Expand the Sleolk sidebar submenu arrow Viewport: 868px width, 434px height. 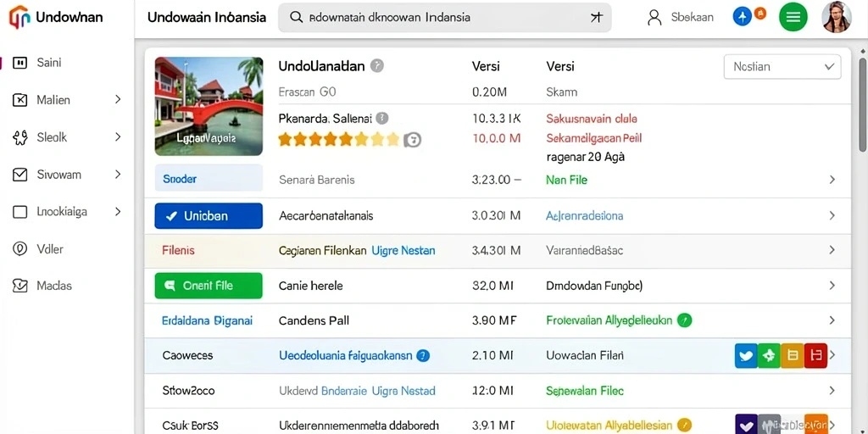pyautogui.click(x=117, y=136)
